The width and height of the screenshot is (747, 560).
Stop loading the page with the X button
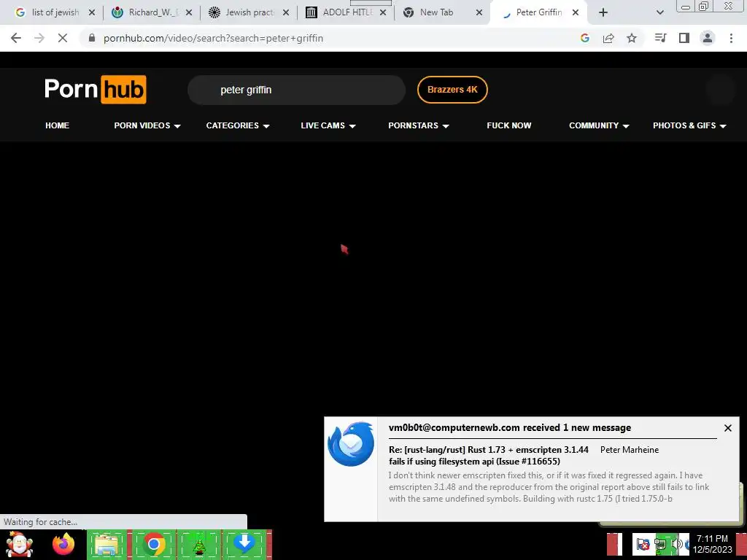pyautogui.click(x=63, y=38)
